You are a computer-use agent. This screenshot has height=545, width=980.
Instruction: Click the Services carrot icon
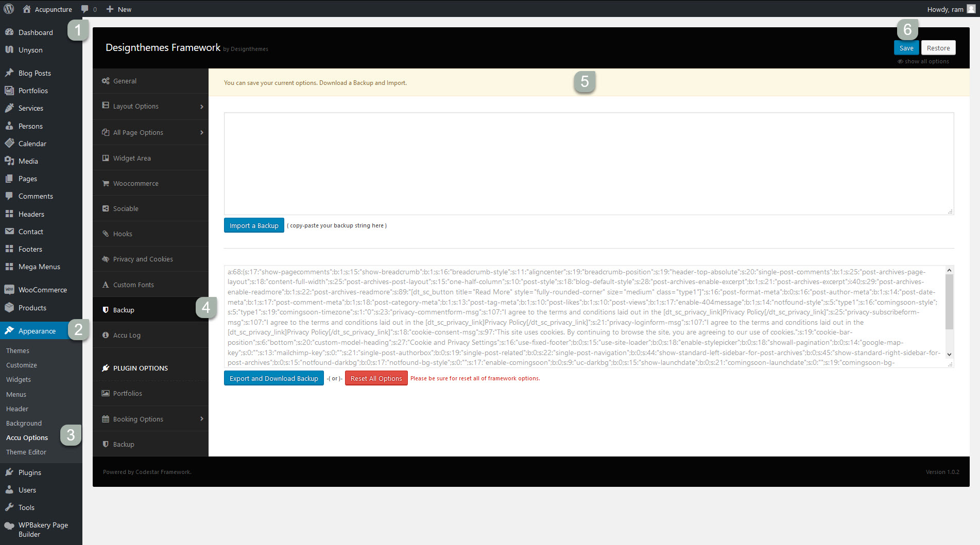(x=9, y=108)
